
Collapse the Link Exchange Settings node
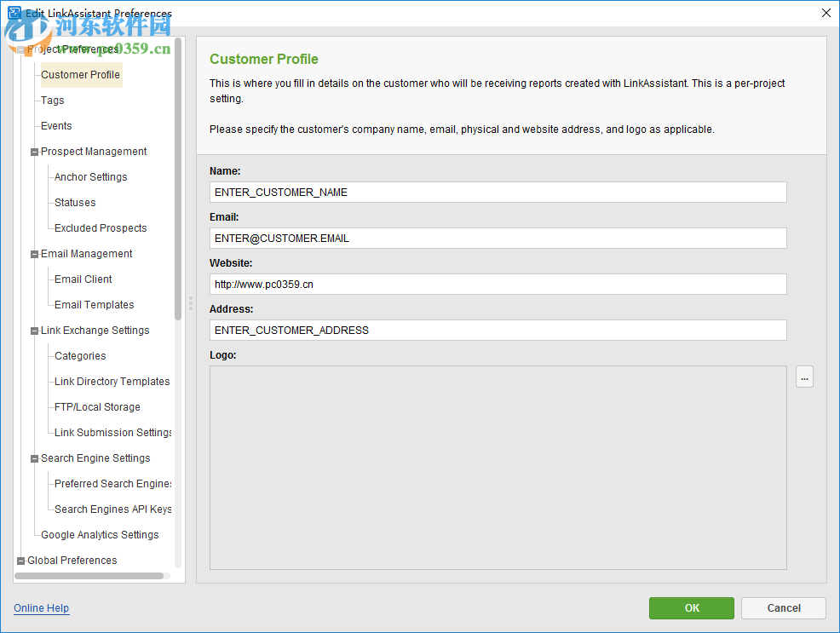34,331
